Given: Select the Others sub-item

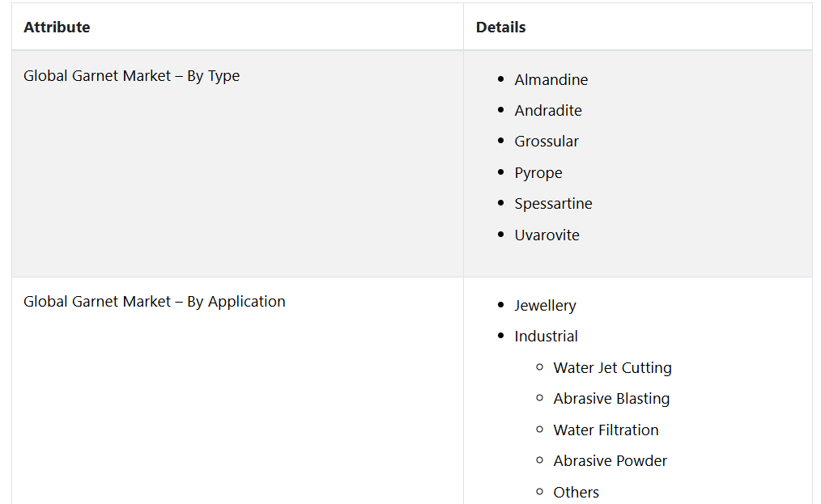Looking at the screenshot, I should pyautogui.click(x=576, y=493).
